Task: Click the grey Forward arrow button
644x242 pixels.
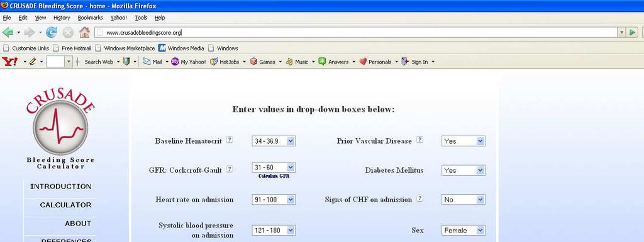Action: (x=29, y=32)
